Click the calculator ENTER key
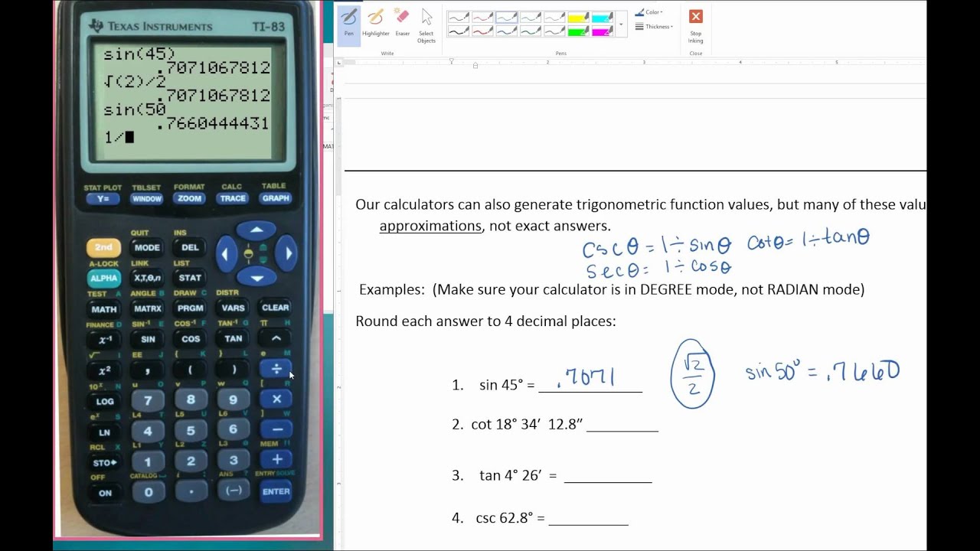This screenshot has width=980, height=551. pos(276,491)
